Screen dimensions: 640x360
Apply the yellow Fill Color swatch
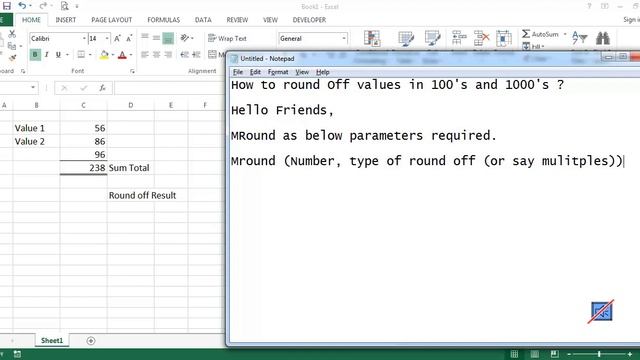point(104,54)
